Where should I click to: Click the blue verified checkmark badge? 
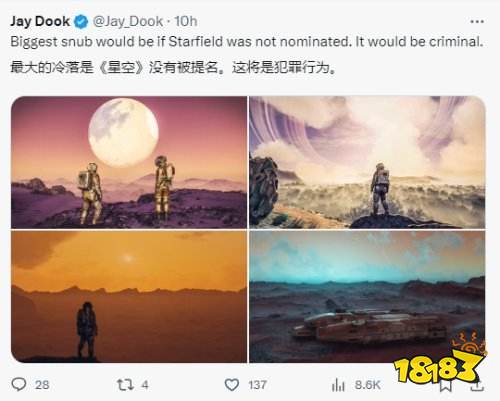point(81,22)
